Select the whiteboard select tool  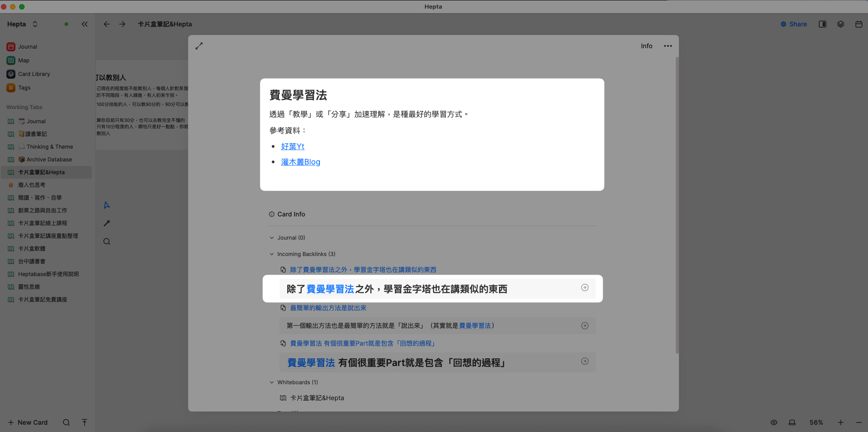(106, 205)
